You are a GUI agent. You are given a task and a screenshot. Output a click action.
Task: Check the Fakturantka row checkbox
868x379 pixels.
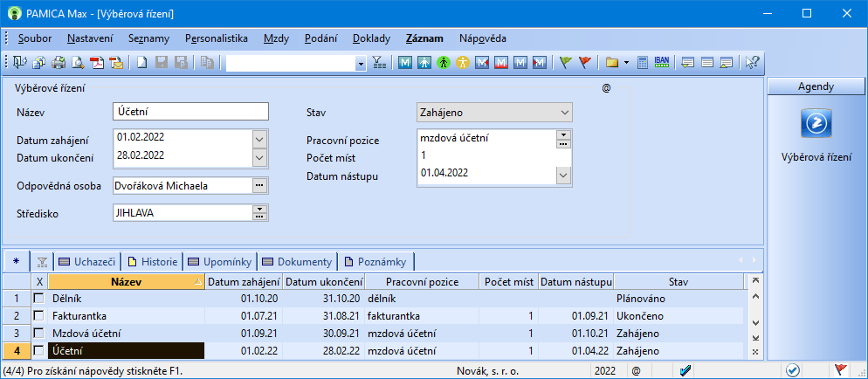click(38, 315)
